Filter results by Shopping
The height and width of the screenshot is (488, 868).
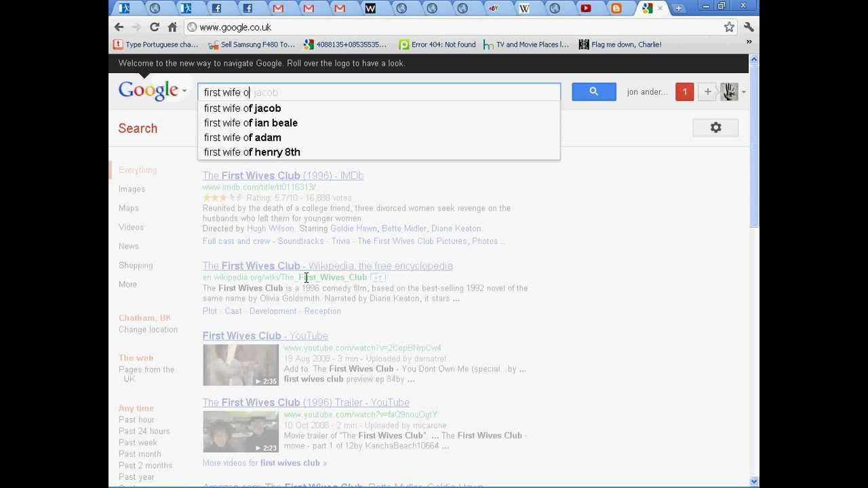(x=136, y=265)
